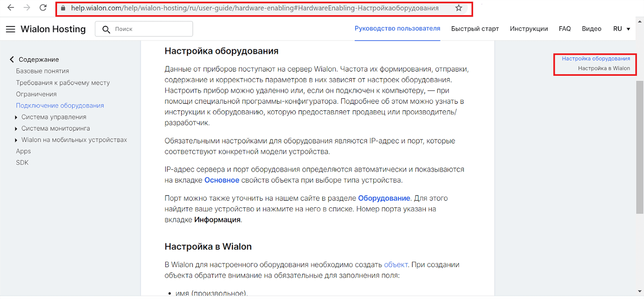This screenshot has width=644, height=299.
Task: Open the Руководство пользователя tab
Action: tap(397, 29)
